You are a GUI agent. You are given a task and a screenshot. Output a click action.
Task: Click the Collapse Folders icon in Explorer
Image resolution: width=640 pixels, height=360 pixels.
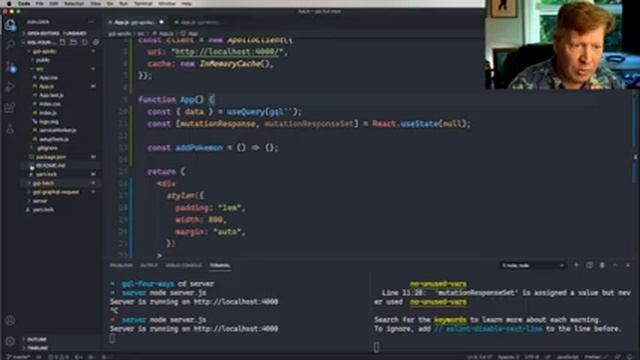[96, 42]
